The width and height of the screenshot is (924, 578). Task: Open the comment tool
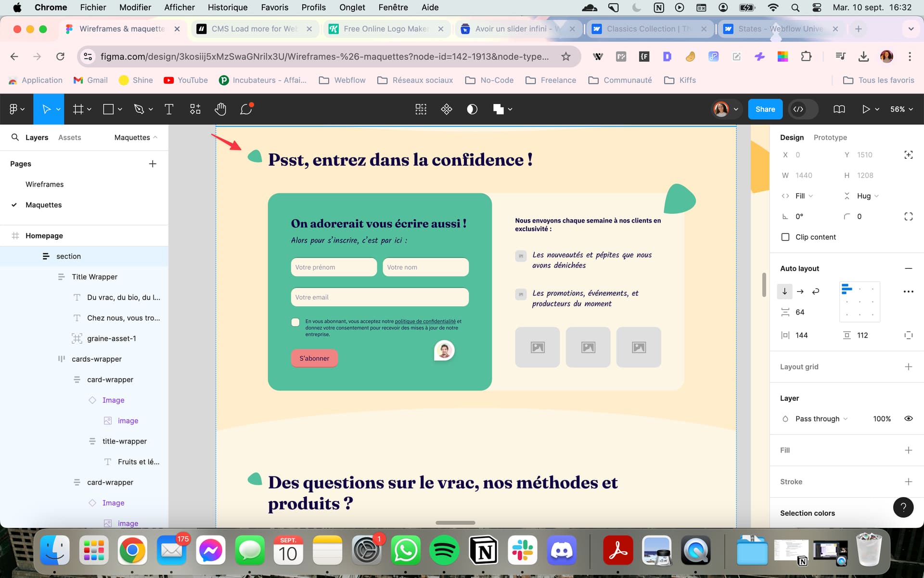tap(246, 109)
